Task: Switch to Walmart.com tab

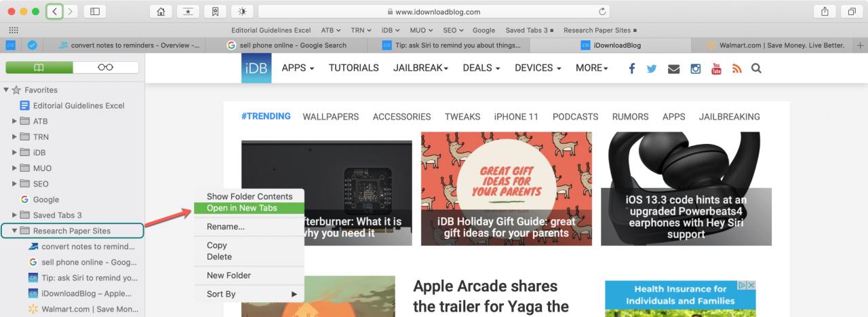Action: tap(774, 45)
